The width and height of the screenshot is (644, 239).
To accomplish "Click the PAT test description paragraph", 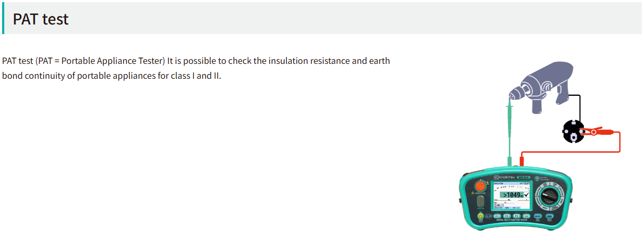I will pos(196,68).
